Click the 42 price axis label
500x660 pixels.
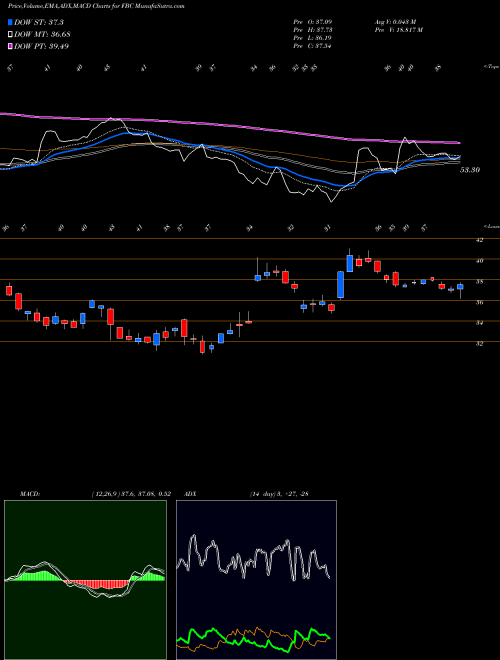[479, 240]
